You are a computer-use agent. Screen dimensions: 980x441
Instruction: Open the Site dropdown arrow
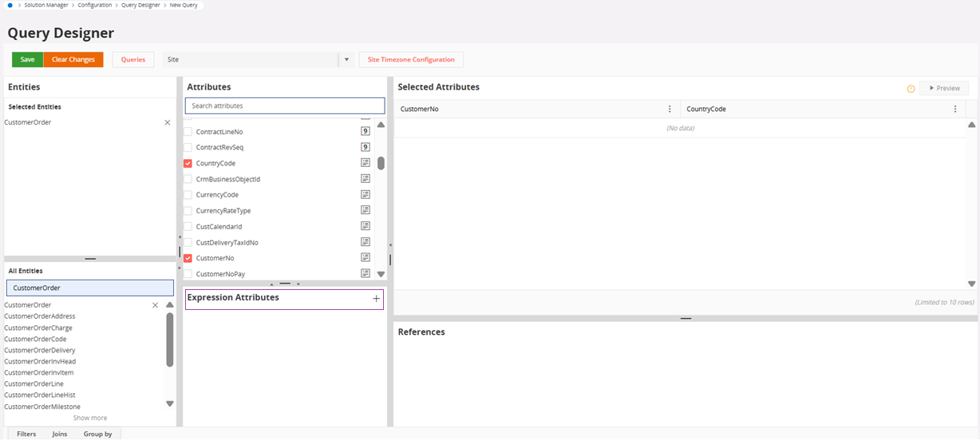[346, 60]
